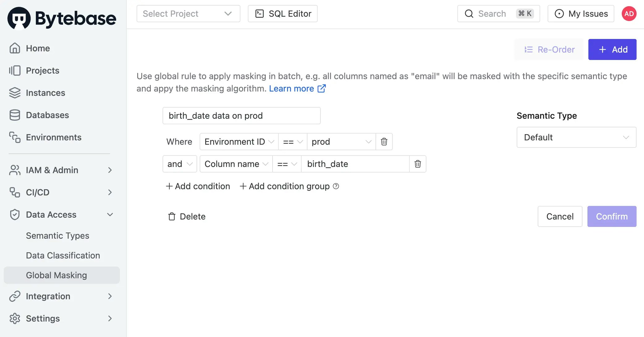Change the 'and' logical operator dropdown

tap(180, 164)
